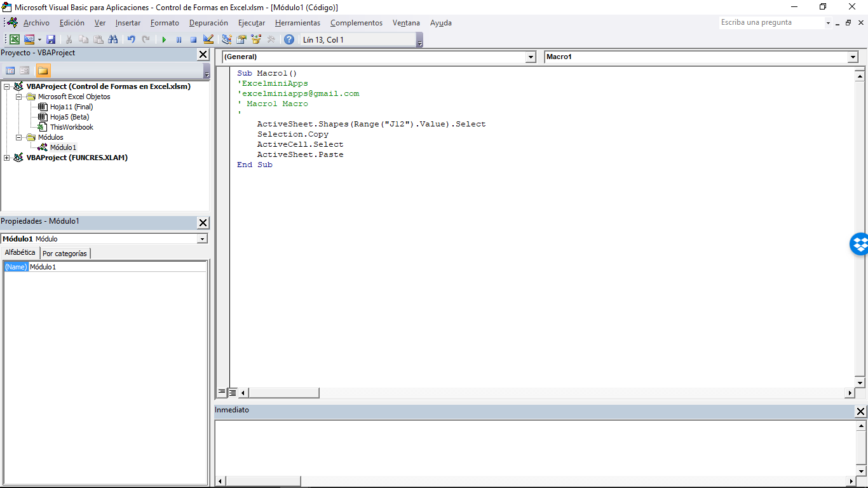868x488 pixels.
Task: Toggle Design Mode from the toolbar
Action: 208,39
